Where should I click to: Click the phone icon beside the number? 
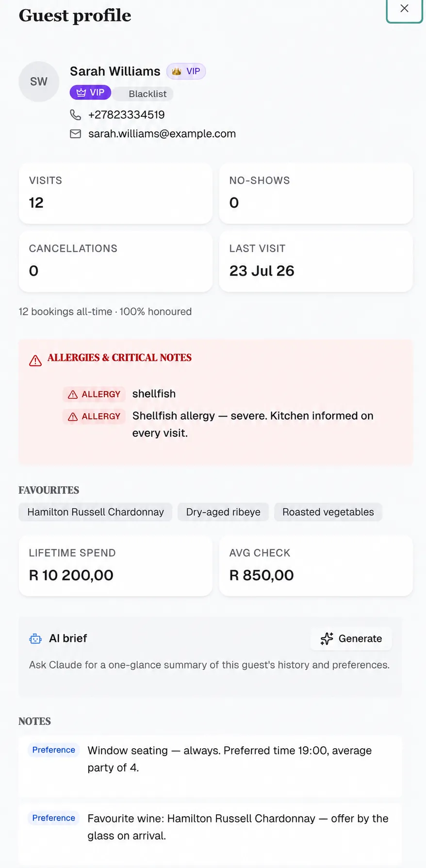[76, 115]
